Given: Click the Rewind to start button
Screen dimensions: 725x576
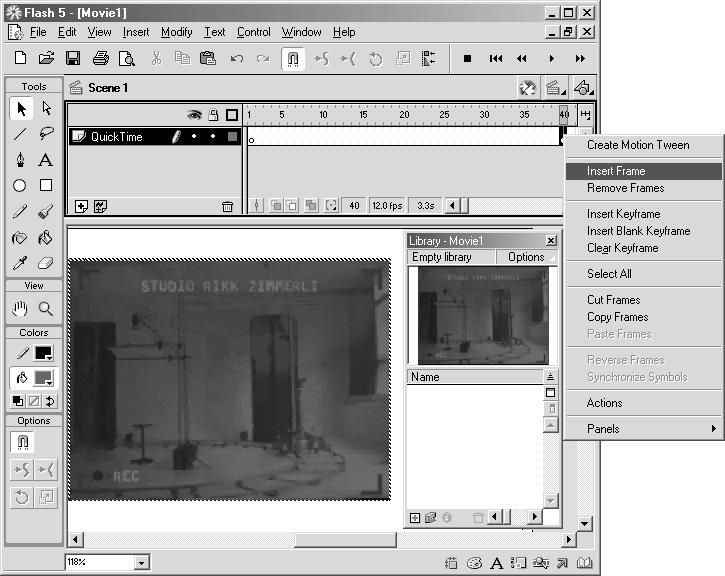Looking at the screenshot, I should (496, 59).
